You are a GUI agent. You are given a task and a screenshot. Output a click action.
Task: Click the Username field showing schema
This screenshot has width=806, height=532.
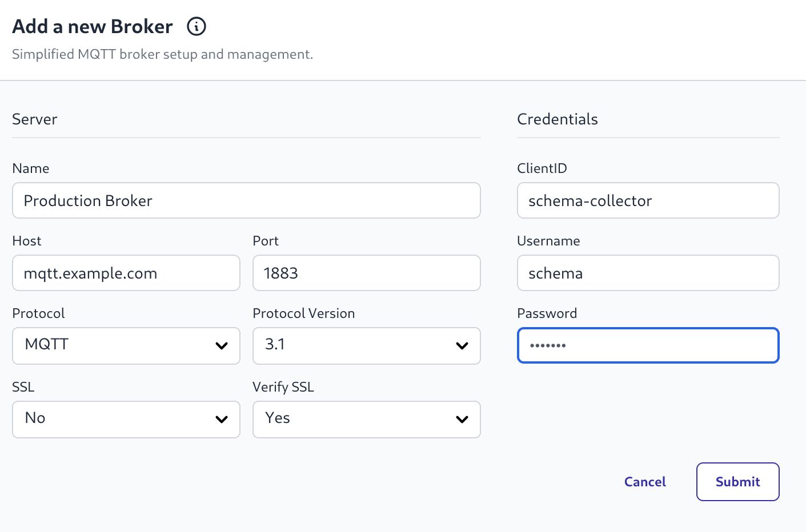[x=648, y=273]
